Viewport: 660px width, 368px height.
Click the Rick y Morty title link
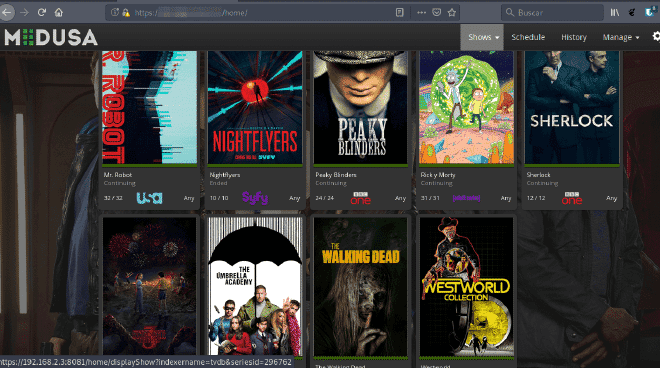click(438, 175)
